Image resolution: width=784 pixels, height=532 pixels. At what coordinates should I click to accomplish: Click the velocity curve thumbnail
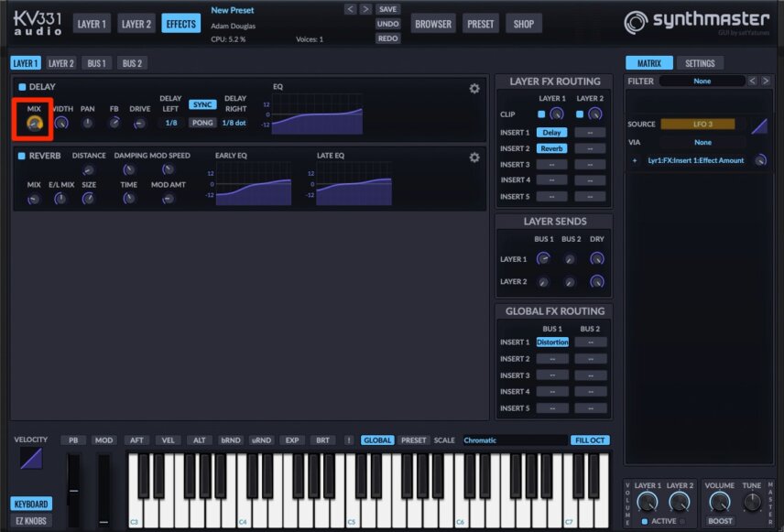tap(31, 458)
